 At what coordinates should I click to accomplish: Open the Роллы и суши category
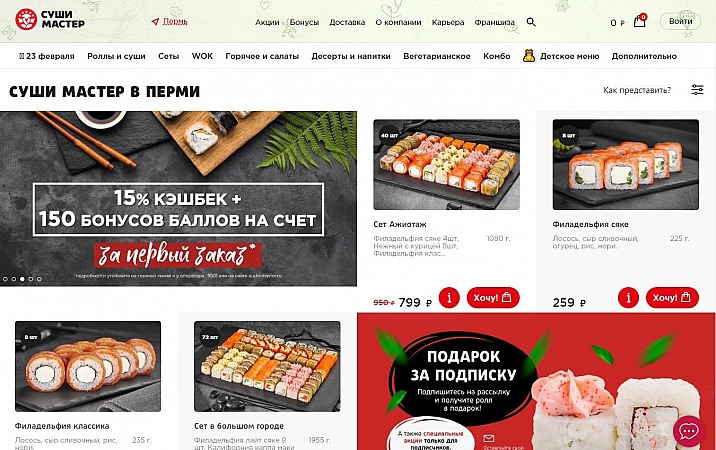(x=116, y=56)
